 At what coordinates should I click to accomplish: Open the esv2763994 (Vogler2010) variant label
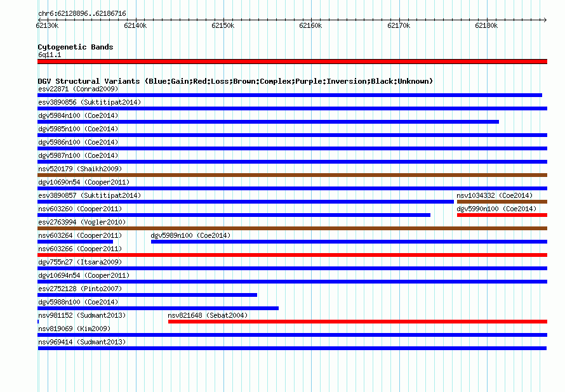pyautogui.click(x=82, y=222)
